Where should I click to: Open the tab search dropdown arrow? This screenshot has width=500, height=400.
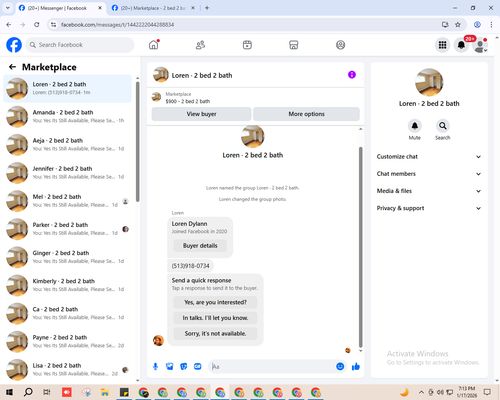tap(8, 8)
